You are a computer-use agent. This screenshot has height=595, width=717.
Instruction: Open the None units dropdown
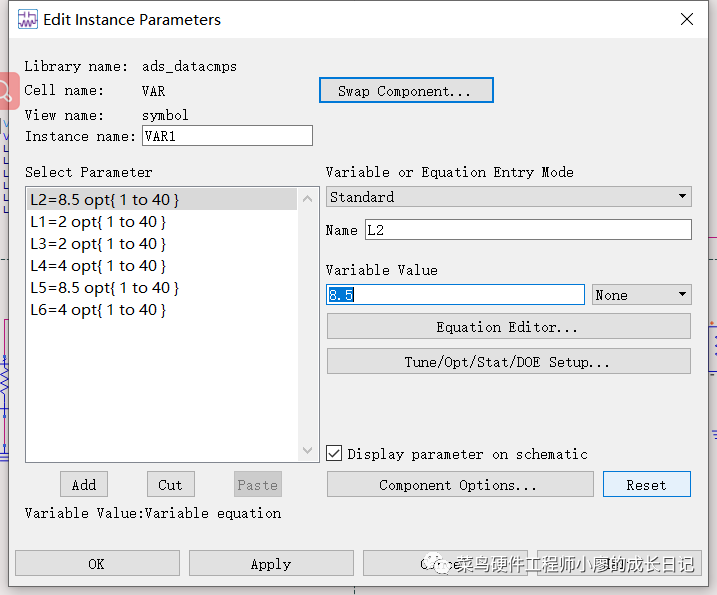coord(641,295)
